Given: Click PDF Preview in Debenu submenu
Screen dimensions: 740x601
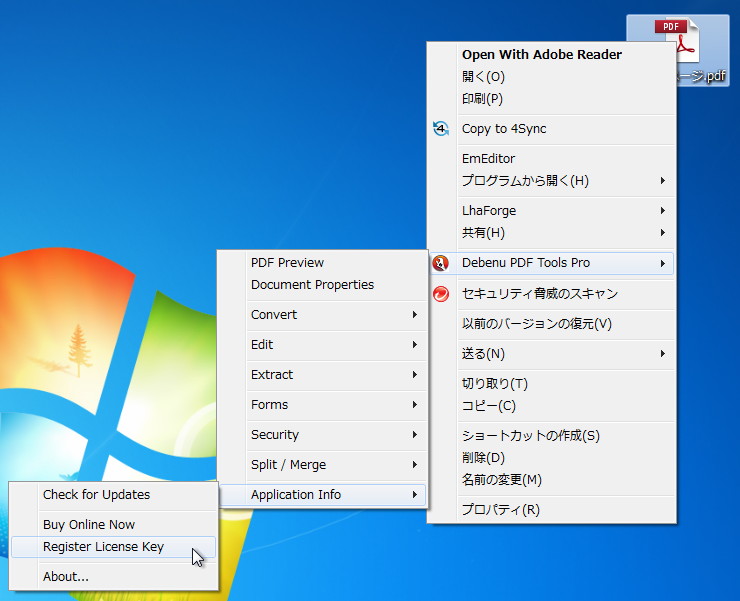Looking at the screenshot, I should pyautogui.click(x=322, y=262).
